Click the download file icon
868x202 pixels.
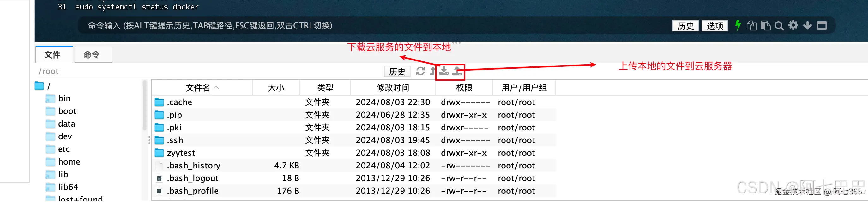444,71
